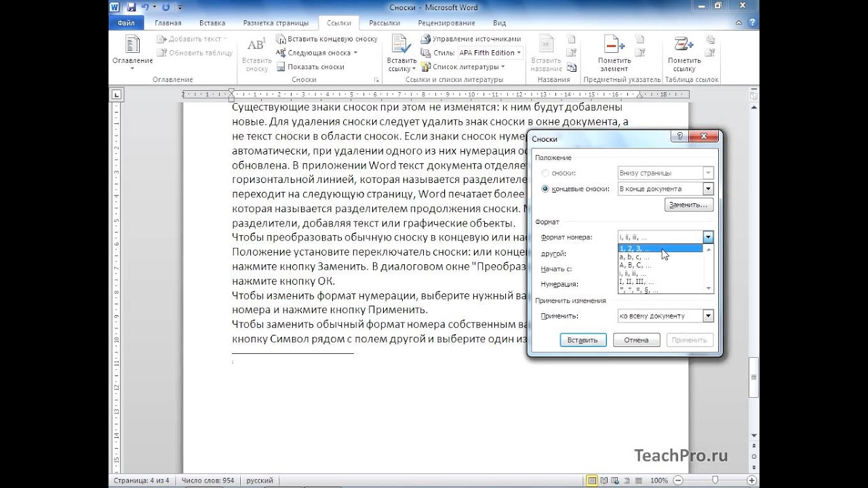This screenshot has width=868, height=488.
Task: Click the Table of Contents (Оглавление) icon
Action: tap(132, 46)
